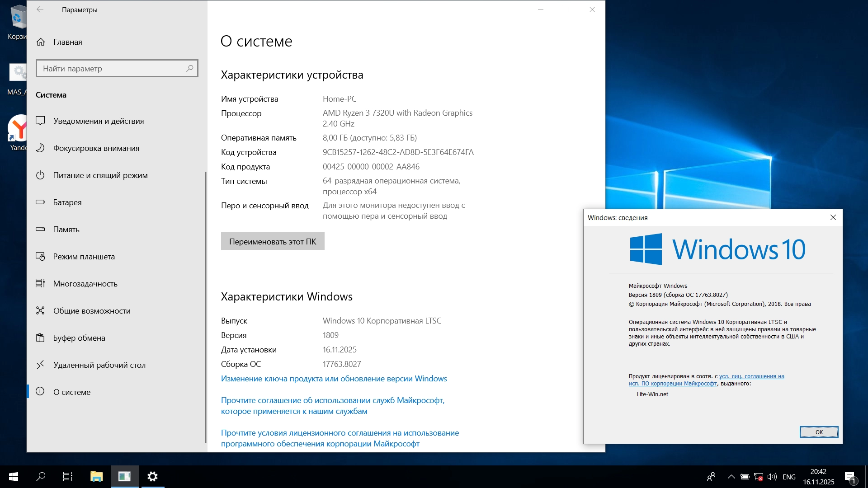868x488 pixels.
Task: Open Общие возможности section
Action: coord(91,311)
